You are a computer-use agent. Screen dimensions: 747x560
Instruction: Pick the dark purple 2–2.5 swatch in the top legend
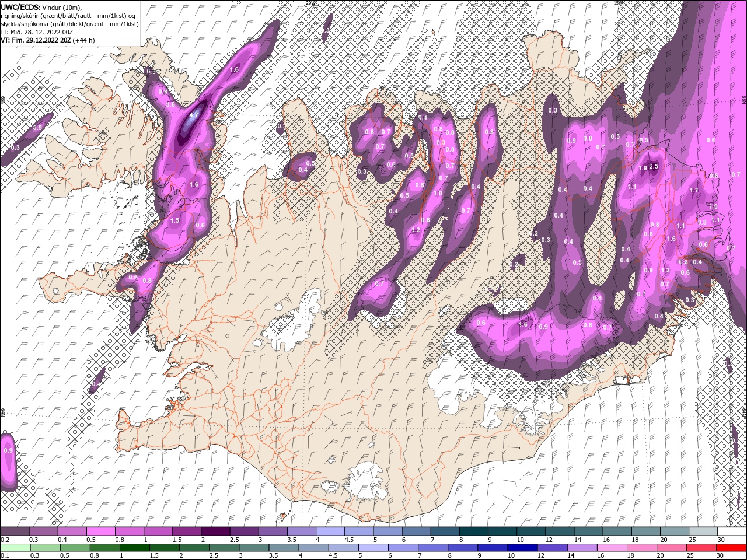[215, 531]
